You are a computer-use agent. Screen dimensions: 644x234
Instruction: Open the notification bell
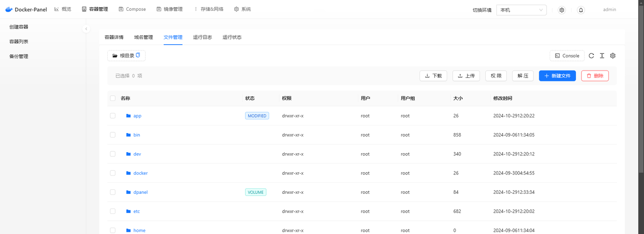[x=581, y=10]
